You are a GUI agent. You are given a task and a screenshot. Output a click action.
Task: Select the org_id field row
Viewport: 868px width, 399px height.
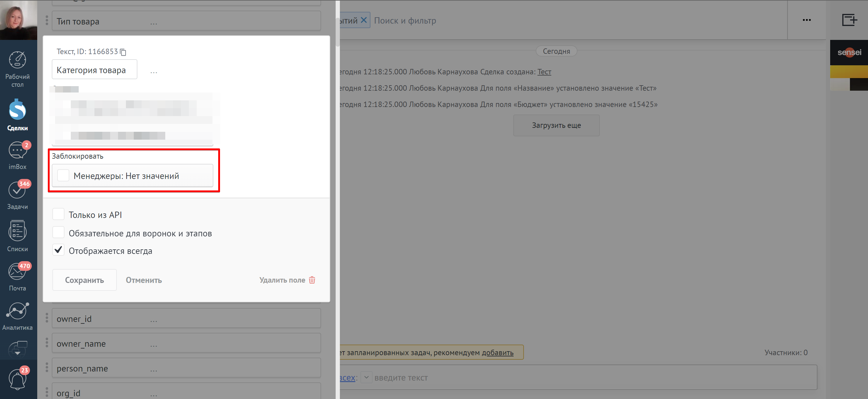186,391
